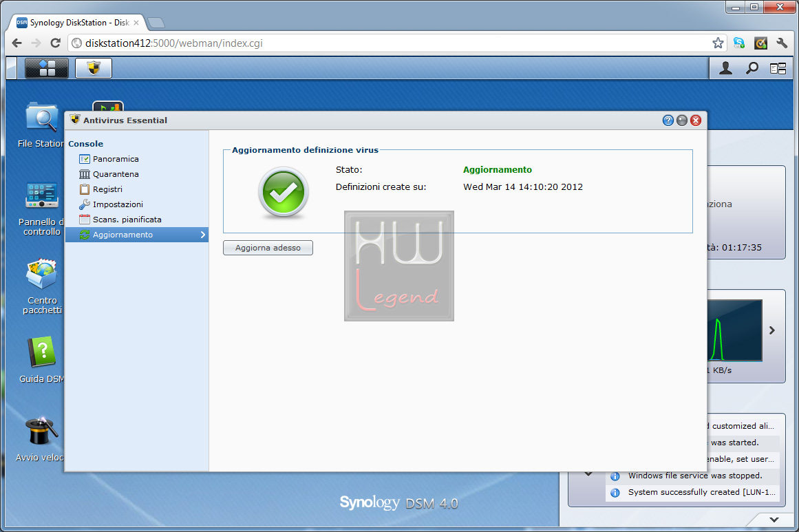
Task: Toggle the widgets panel icon
Action: coord(778,68)
